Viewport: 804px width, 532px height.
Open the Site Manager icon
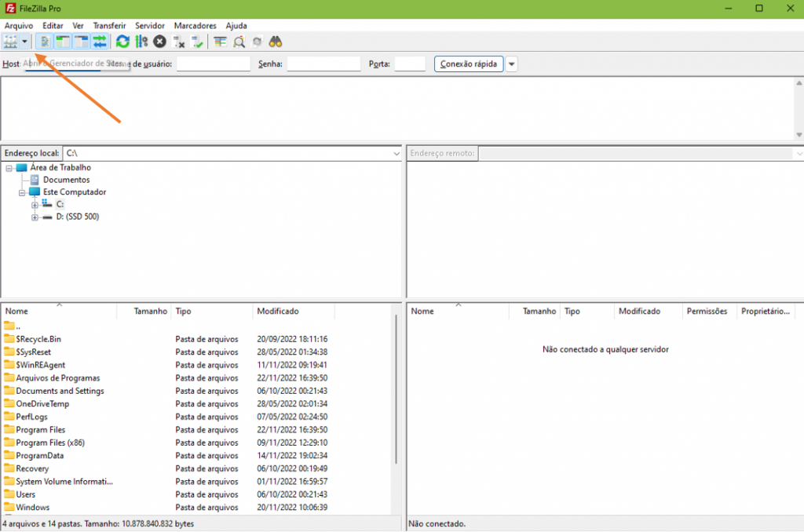[x=10, y=42]
